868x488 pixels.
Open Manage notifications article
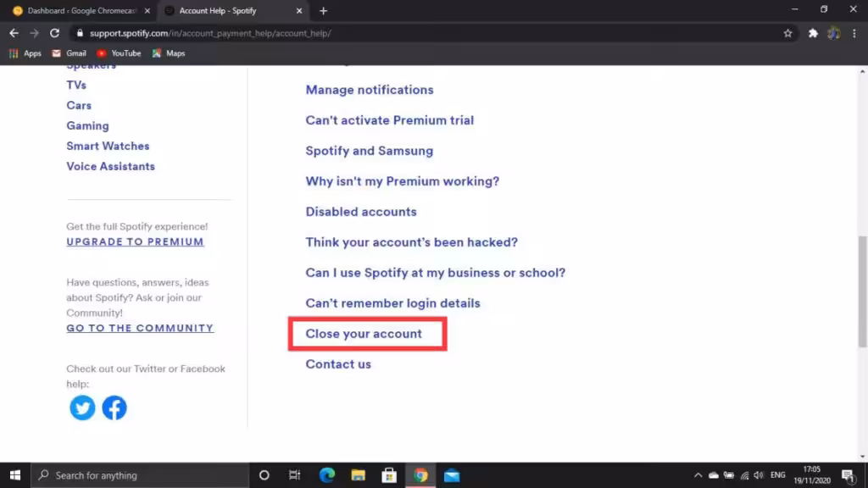tap(370, 90)
